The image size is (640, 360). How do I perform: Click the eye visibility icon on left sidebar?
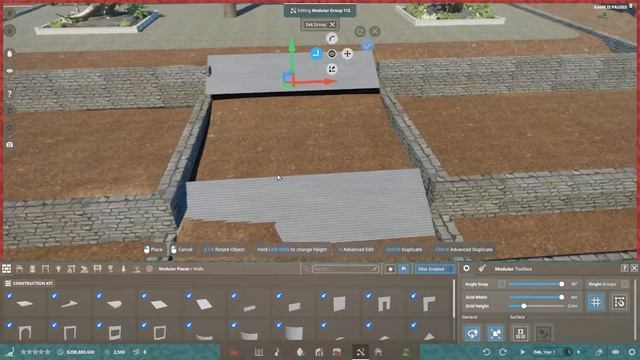tap(10, 71)
